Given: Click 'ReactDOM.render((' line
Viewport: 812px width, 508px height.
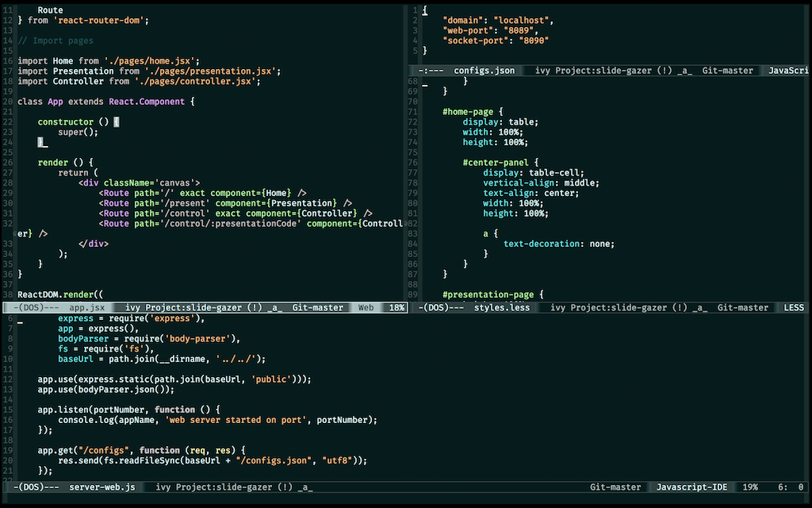Looking at the screenshot, I should click(x=60, y=294).
